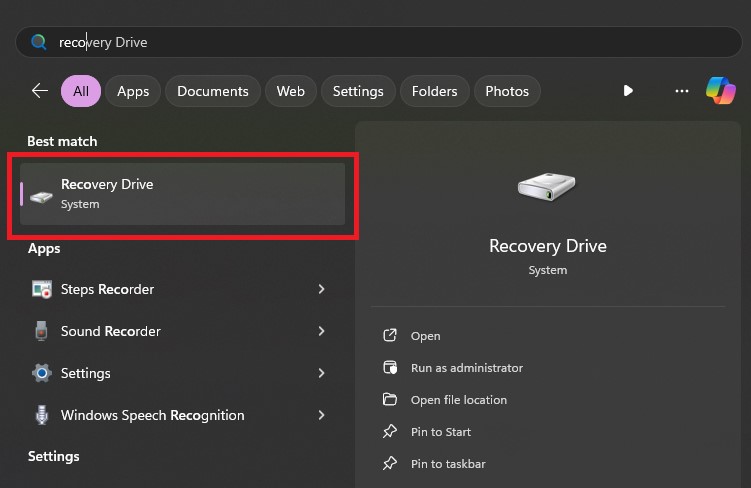Expand the Windows Speech Recognition chevron
Viewport: 751px width, 488px height.
[321, 415]
